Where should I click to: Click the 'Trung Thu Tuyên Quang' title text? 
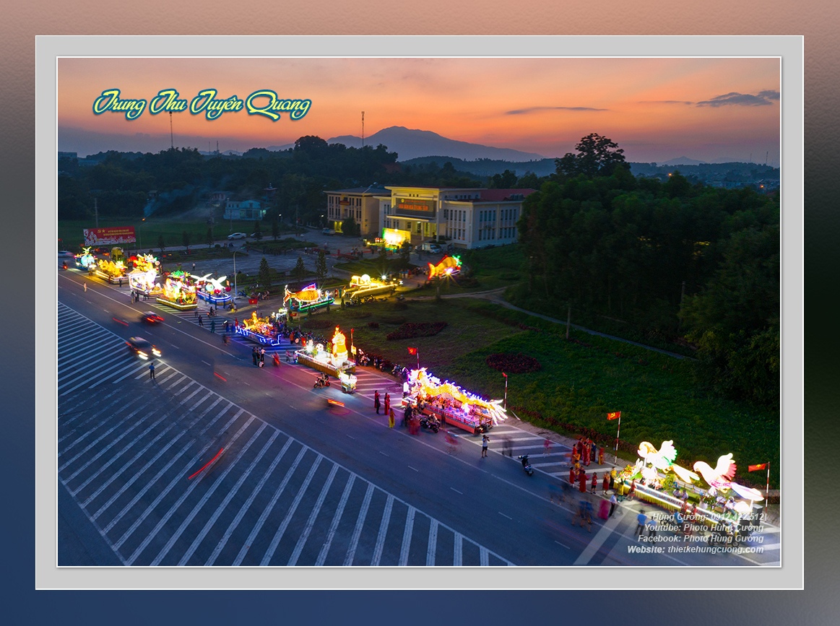(x=202, y=104)
